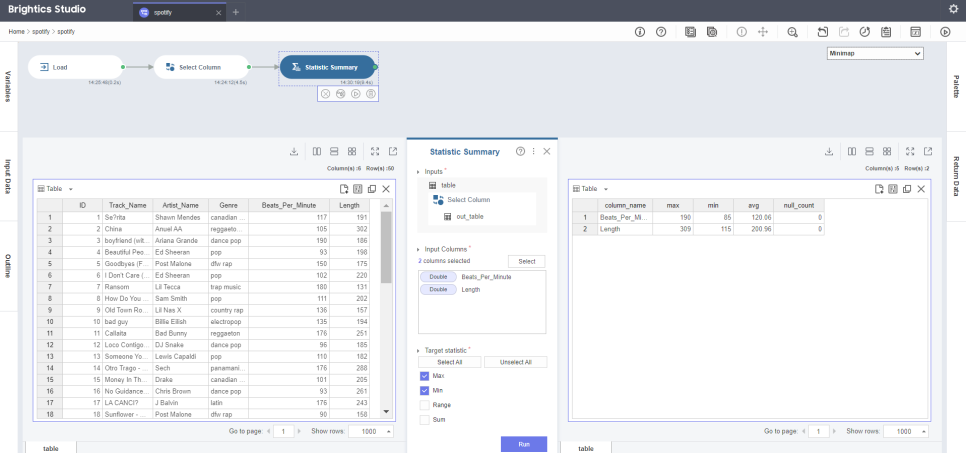Viewport: 966px width, 453px height.
Task: Click the Beats_Per_Minute column header
Action: click(x=289, y=205)
